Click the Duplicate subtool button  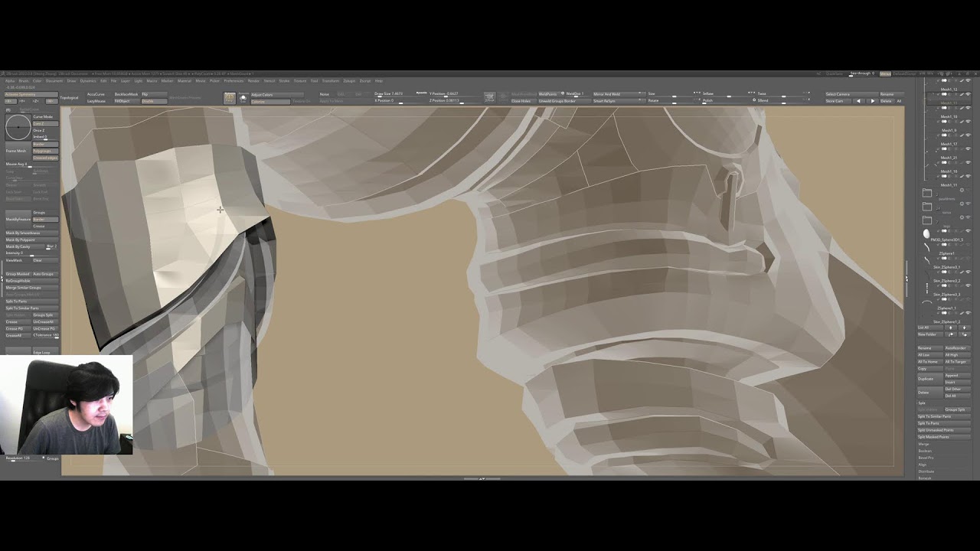[x=930, y=379]
